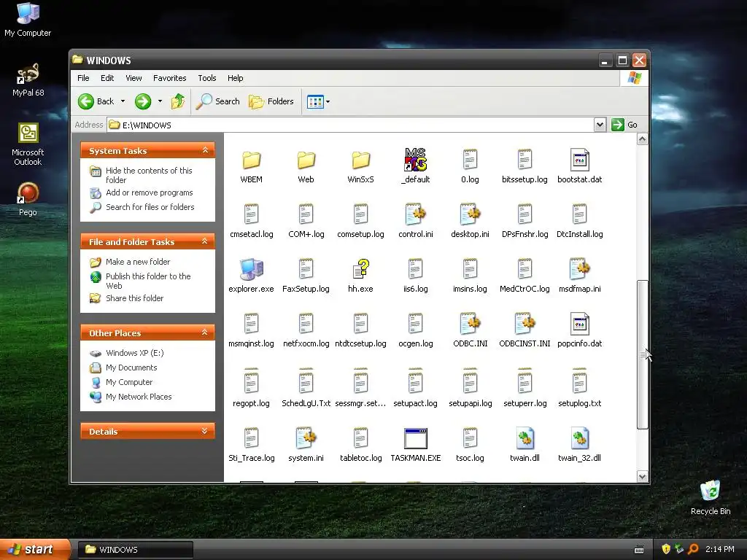Click the green Forward arrow button
747x560 pixels.
pos(143,101)
